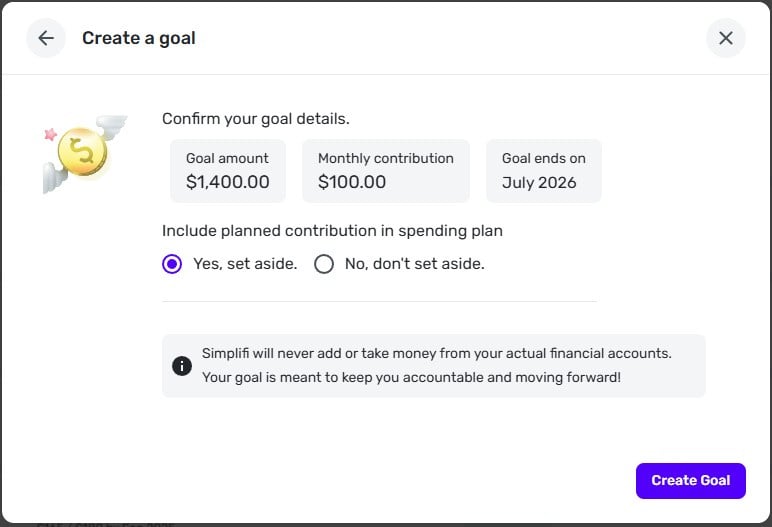The image size is (772, 527).
Task: Click the $1,400.00 goal amount value
Action: tap(227, 182)
